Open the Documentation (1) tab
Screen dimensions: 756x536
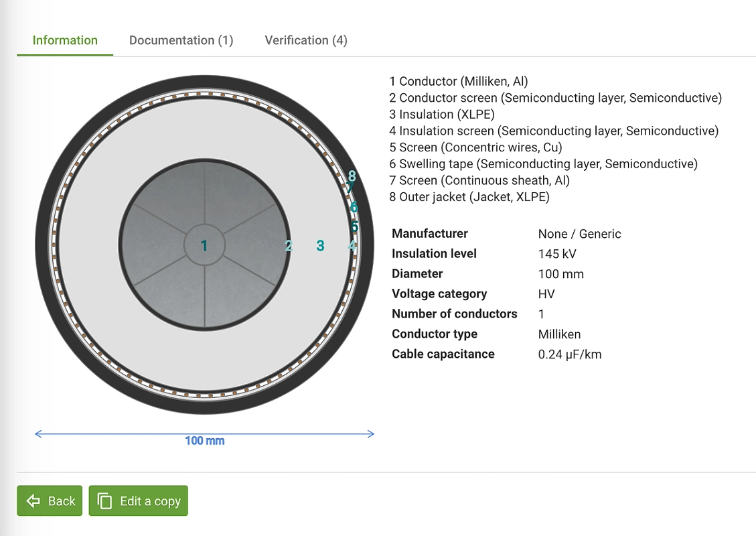tap(181, 40)
